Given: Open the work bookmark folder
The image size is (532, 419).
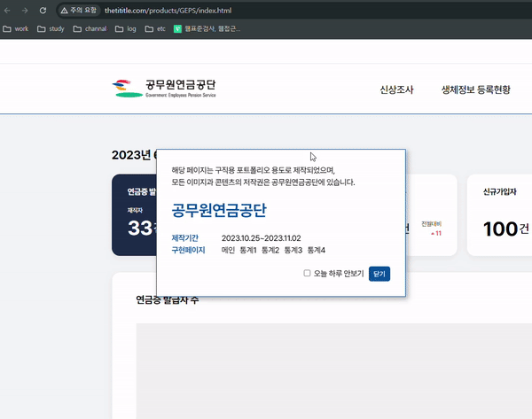Looking at the screenshot, I should click(16, 29).
